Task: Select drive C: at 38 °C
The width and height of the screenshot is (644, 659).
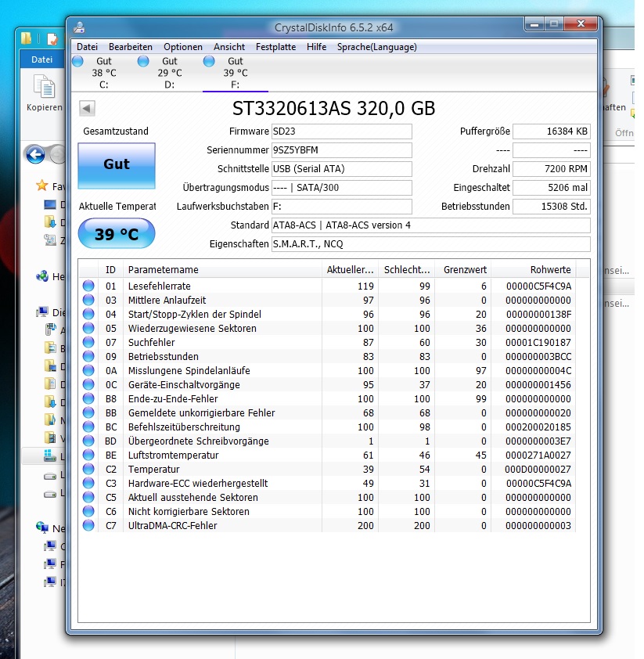Action: point(104,73)
